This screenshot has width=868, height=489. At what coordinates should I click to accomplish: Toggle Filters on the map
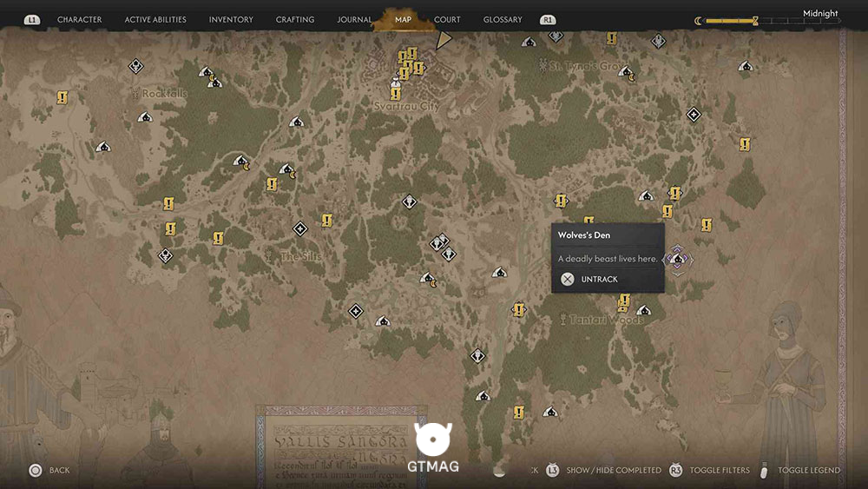pos(719,470)
